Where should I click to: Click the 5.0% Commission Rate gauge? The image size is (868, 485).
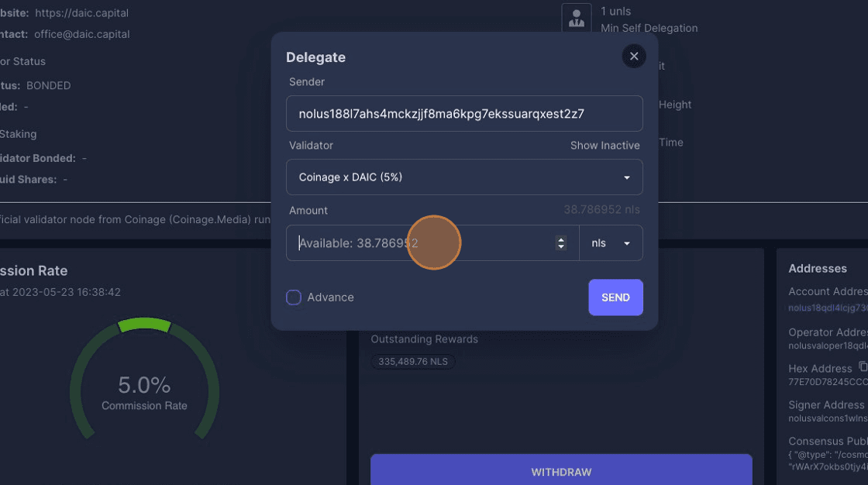144,384
